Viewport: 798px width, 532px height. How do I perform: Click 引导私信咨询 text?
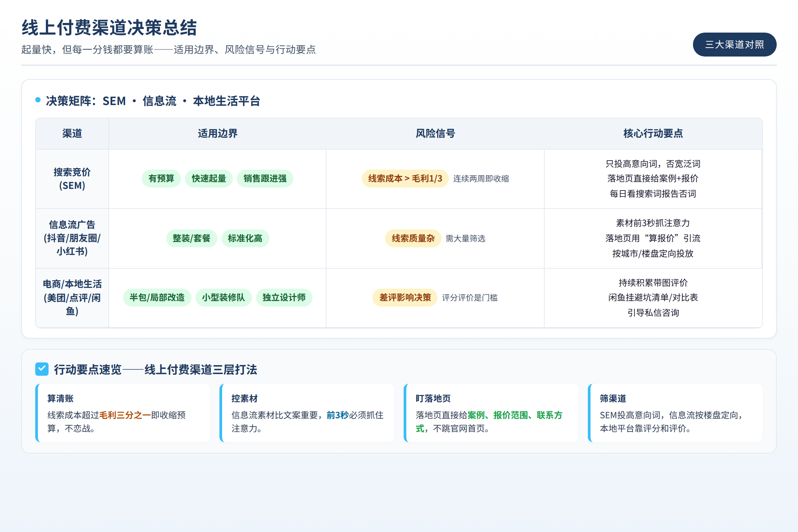[x=653, y=313]
